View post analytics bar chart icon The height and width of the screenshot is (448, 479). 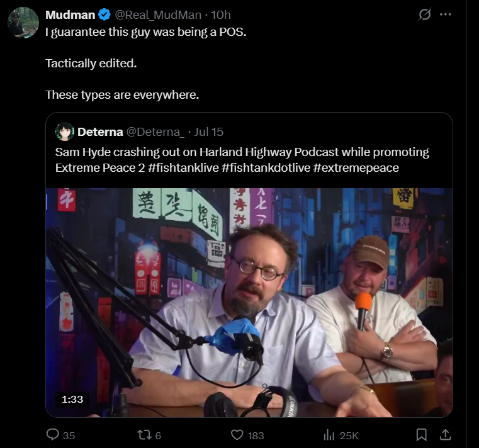click(329, 435)
